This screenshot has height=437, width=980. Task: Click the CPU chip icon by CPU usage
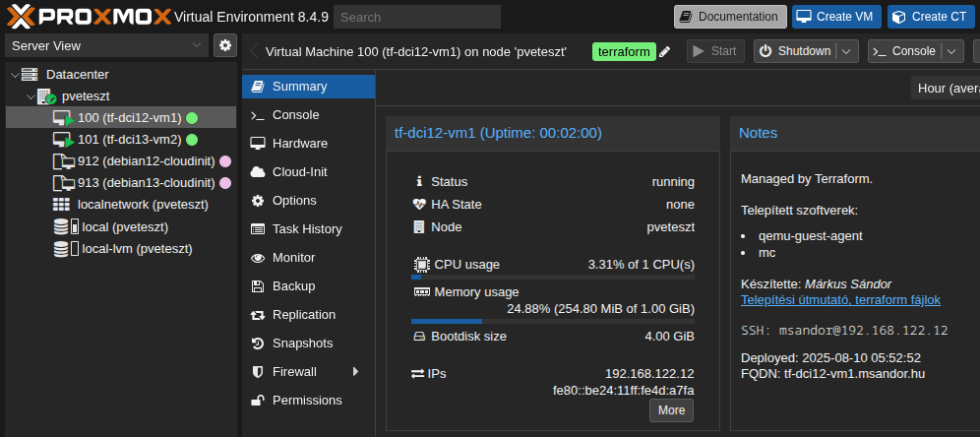[422, 265]
